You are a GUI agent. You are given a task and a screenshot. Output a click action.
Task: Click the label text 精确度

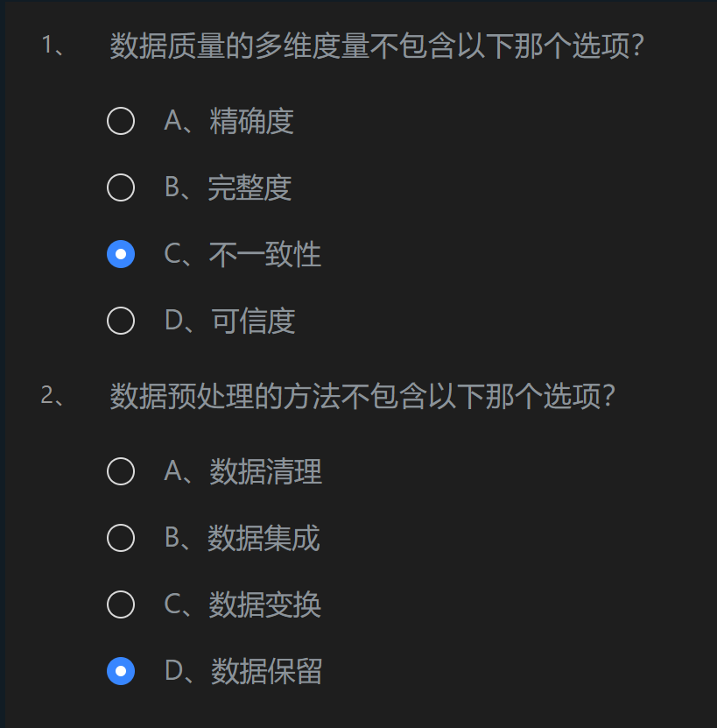tap(253, 123)
